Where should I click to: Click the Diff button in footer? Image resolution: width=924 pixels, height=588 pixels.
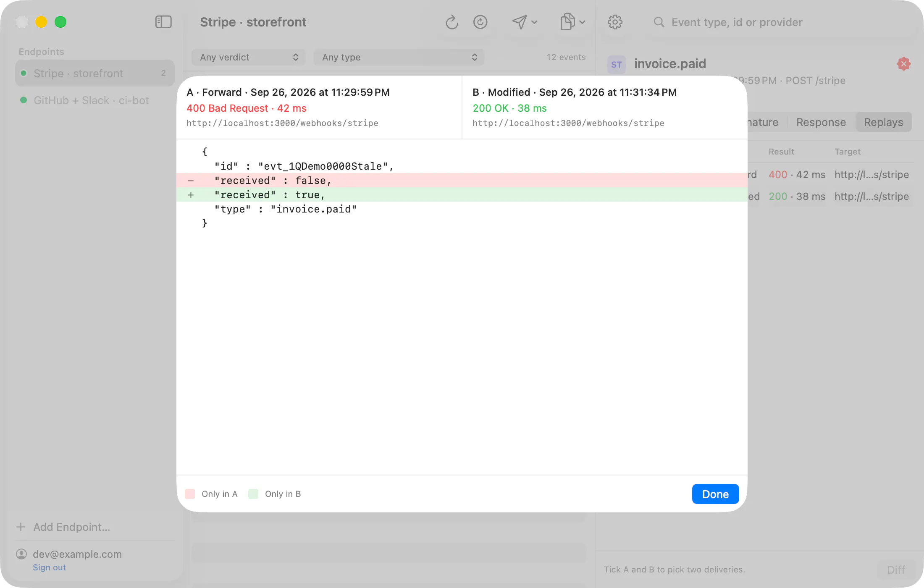[x=896, y=570]
